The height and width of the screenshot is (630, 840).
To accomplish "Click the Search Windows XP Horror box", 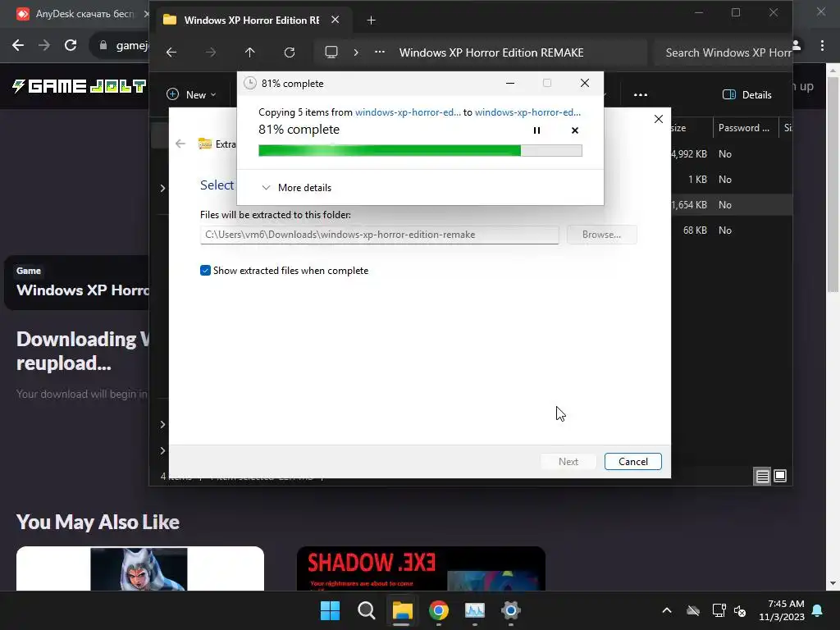I will pyautogui.click(x=724, y=52).
